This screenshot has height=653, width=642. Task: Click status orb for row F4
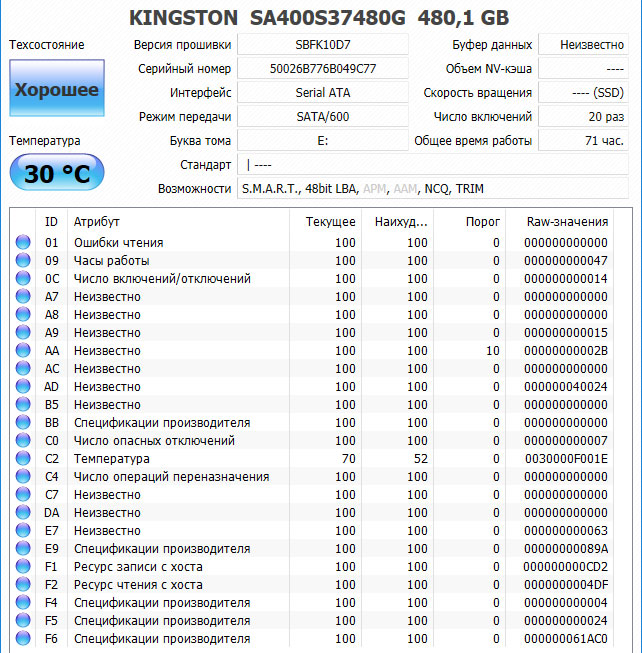click(23, 602)
